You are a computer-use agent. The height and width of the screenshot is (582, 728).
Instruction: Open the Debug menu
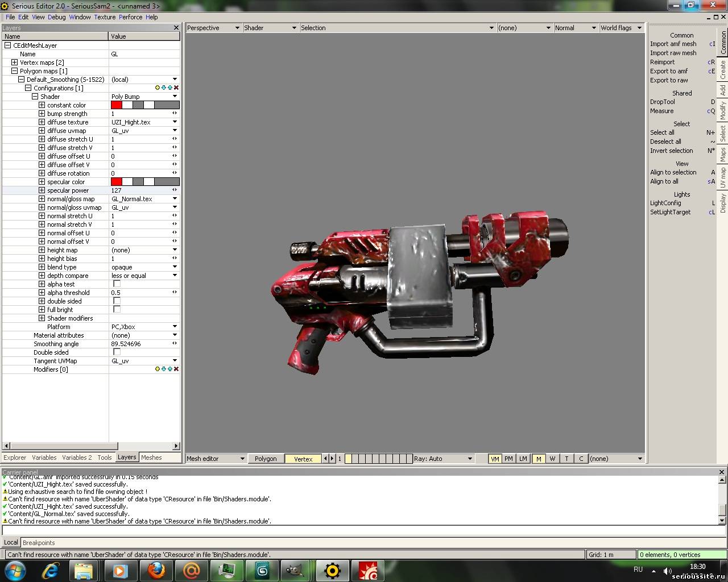click(x=56, y=17)
